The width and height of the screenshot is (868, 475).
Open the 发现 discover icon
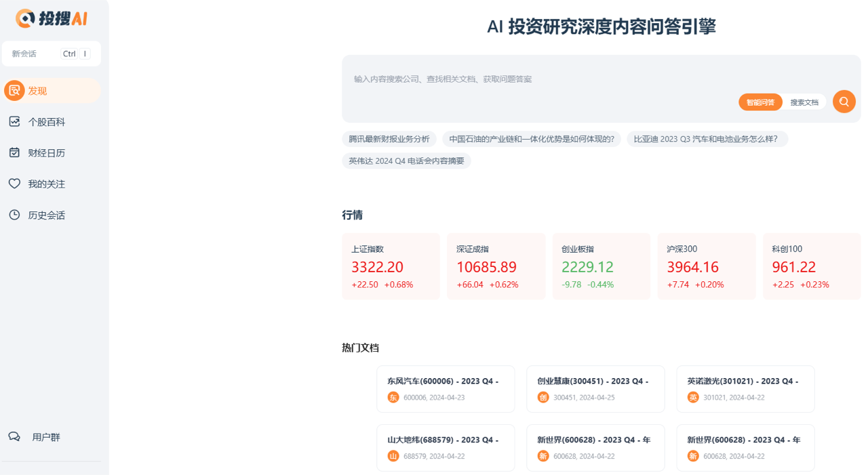click(14, 90)
